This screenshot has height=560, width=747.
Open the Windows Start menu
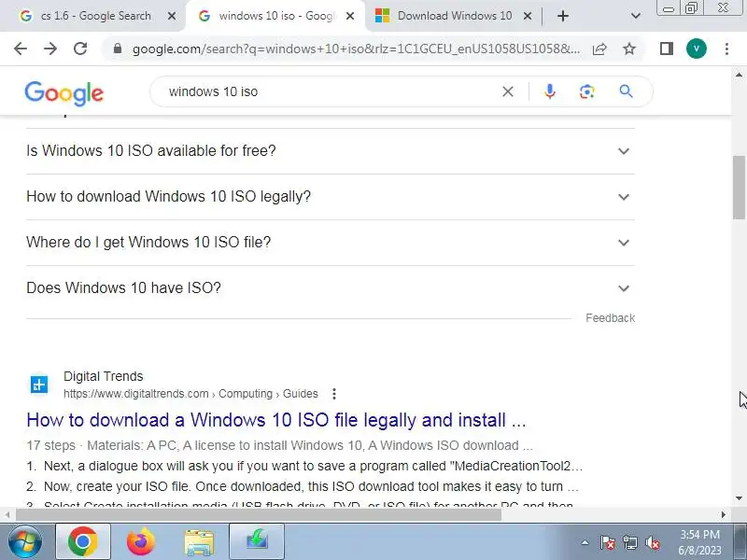pos(25,541)
